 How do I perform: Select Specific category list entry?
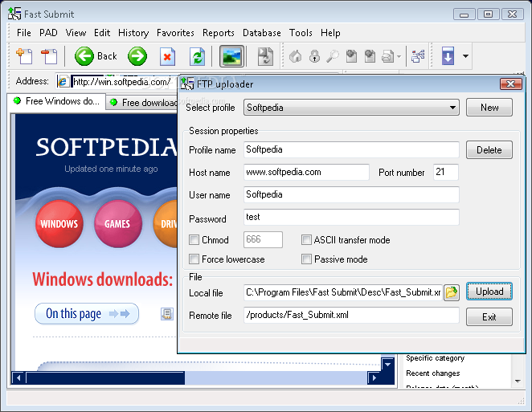click(435, 358)
